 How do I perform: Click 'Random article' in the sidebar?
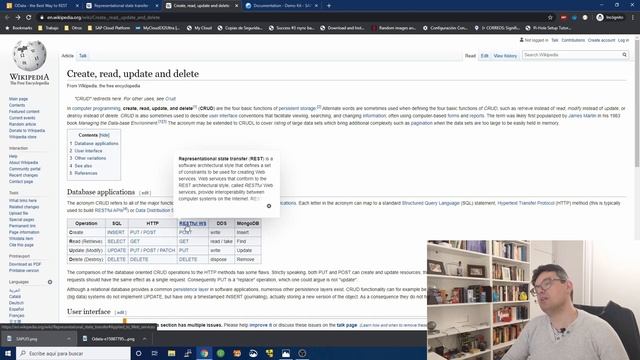click(x=22, y=124)
